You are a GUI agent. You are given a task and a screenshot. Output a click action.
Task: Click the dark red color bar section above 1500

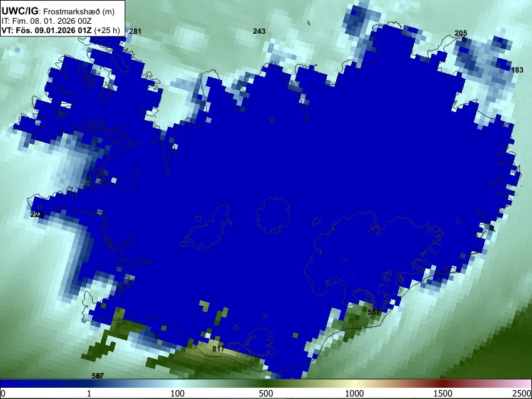(x=443, y=384)
